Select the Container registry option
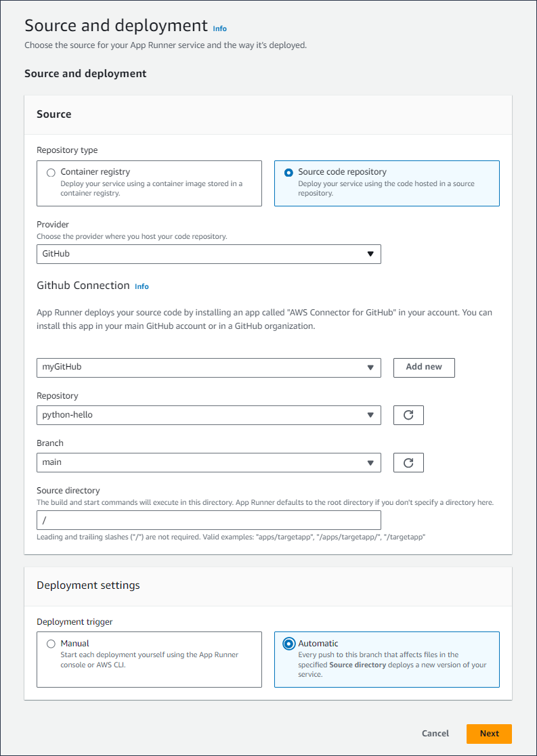 51,172
